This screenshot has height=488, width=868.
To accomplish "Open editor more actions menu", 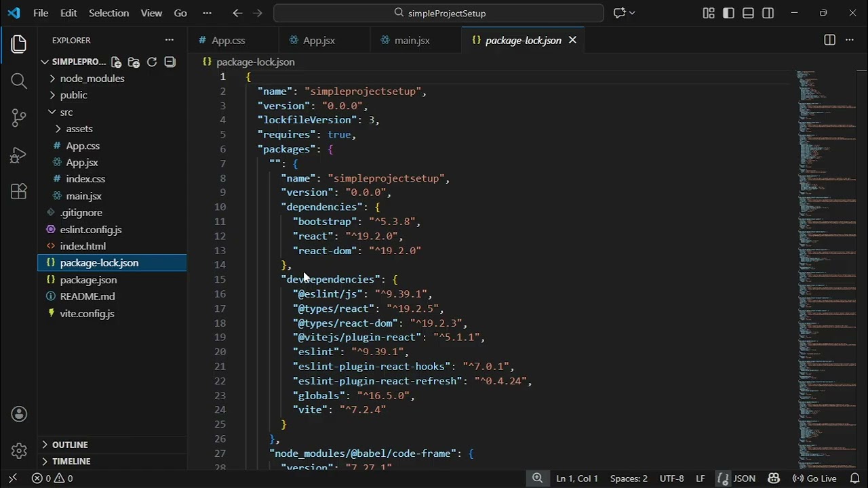I will tap(850, 40).
